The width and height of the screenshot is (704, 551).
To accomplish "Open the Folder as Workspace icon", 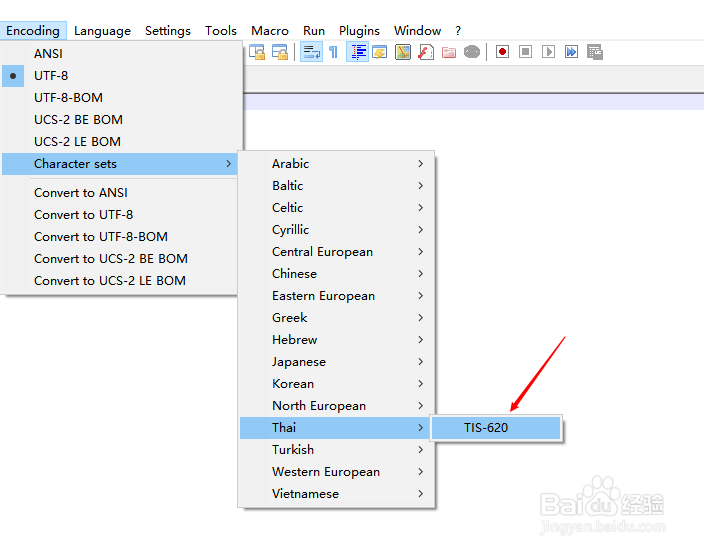I will pos(449,52).
